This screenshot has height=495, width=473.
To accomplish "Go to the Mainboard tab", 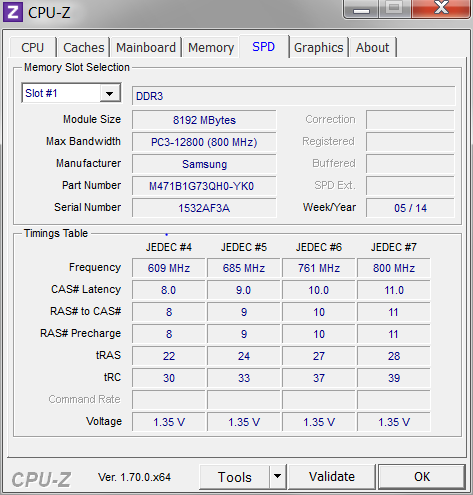I will (146, 47).
